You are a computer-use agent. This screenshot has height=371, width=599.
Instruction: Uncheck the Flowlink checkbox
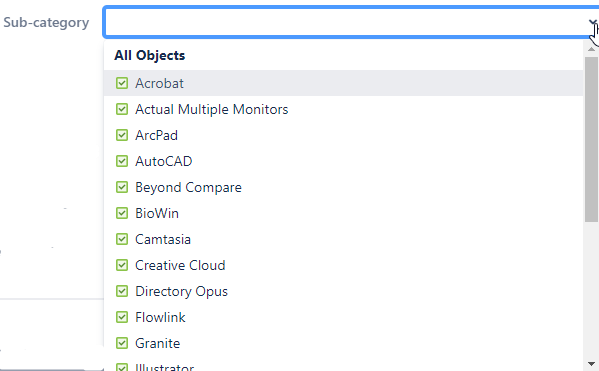tap(122, 317)
